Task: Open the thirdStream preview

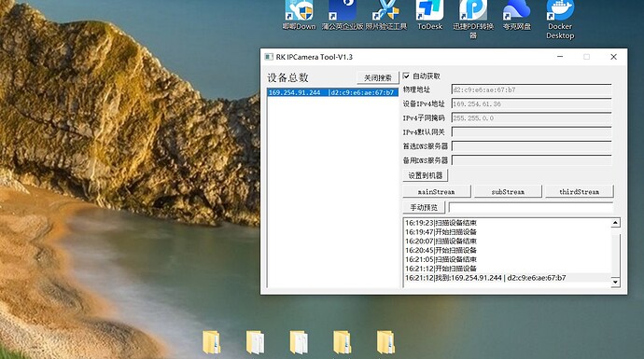Action: [579, 191]
